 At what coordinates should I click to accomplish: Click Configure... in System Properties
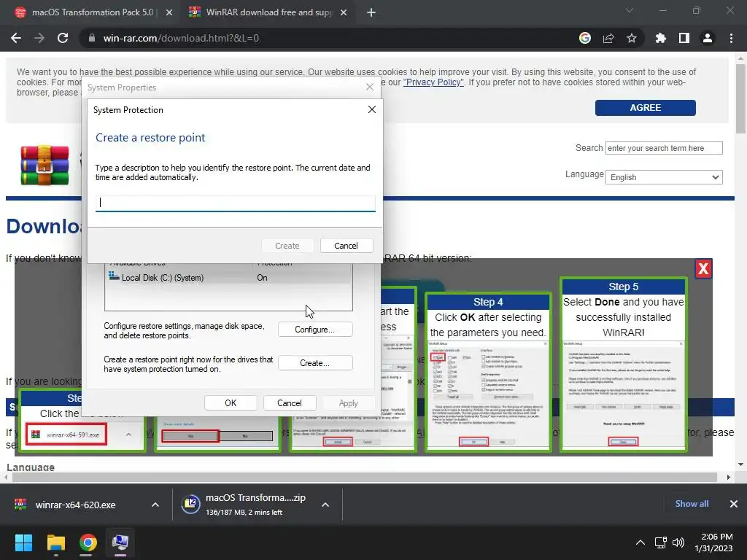point(315,330)
